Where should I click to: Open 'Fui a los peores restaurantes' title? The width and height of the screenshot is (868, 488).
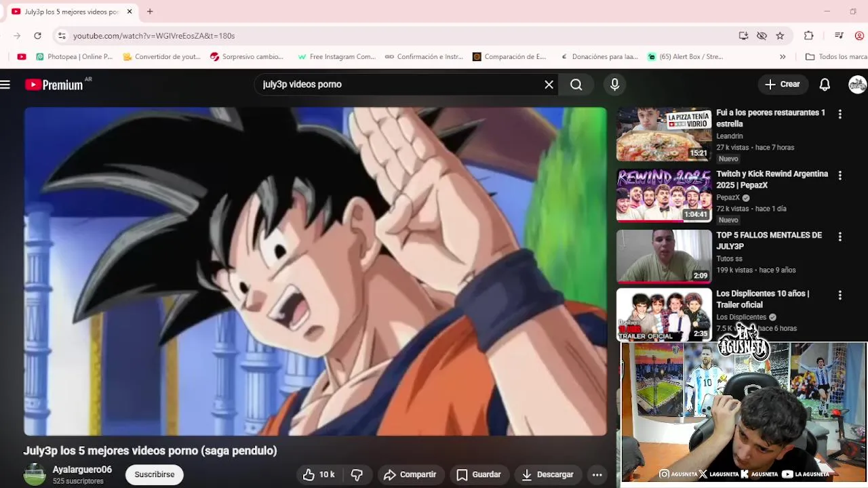pos(770,118)
